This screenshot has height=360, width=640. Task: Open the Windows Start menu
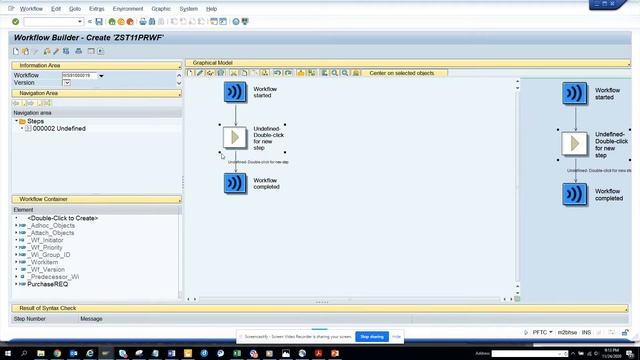click(8, 353)
